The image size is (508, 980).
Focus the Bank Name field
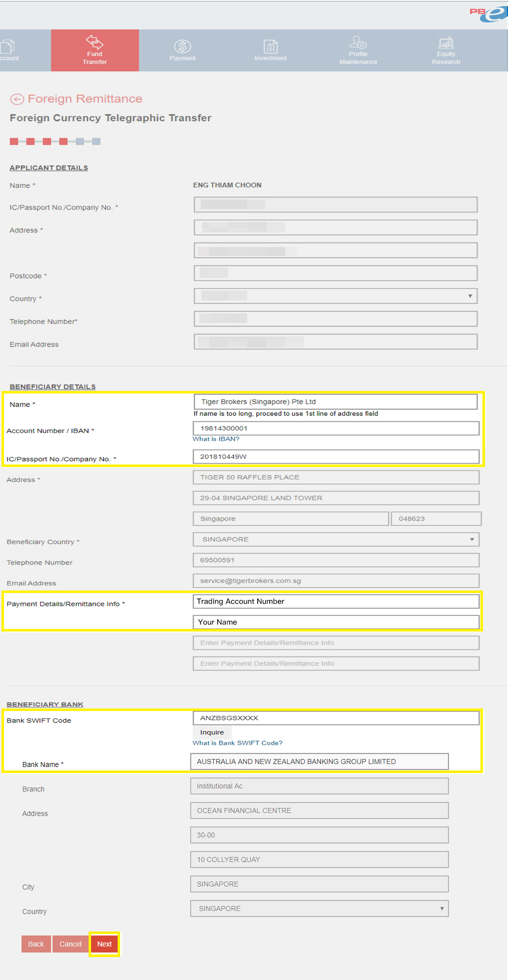[x=319, y=761]
